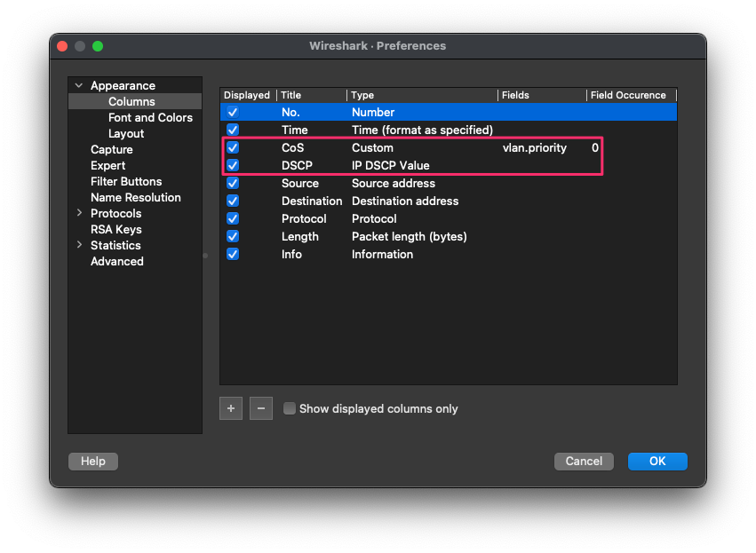This screenshot has height=553, width=756.
Task: Open RSA Keys preferences
Action: [x=116, y=229]
